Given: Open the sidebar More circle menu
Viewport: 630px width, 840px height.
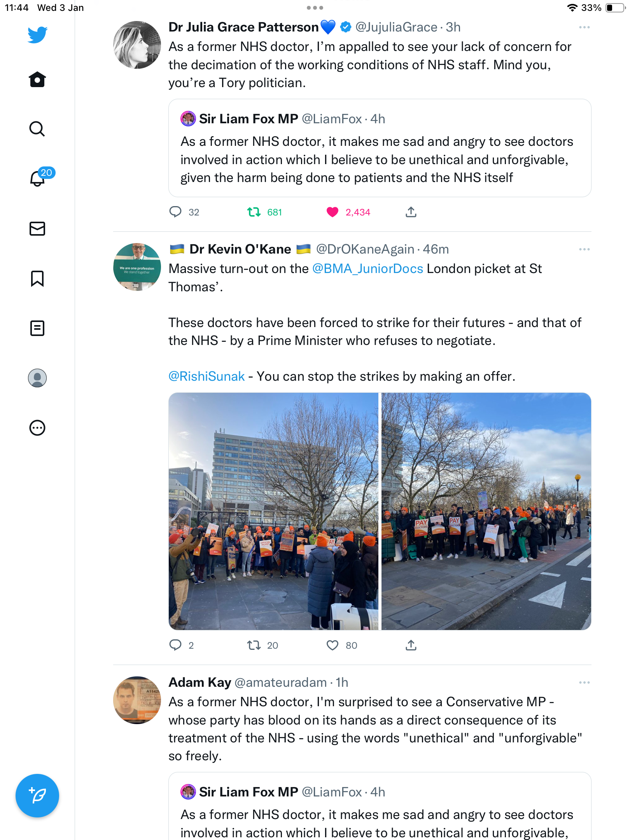Looking at the screenshot, I should click(37, 428).
